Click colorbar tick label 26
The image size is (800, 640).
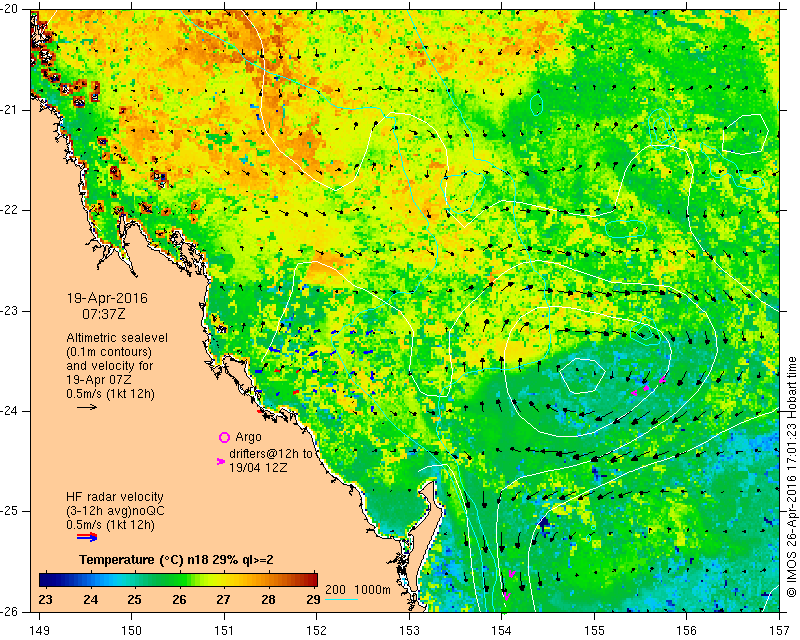179,599
